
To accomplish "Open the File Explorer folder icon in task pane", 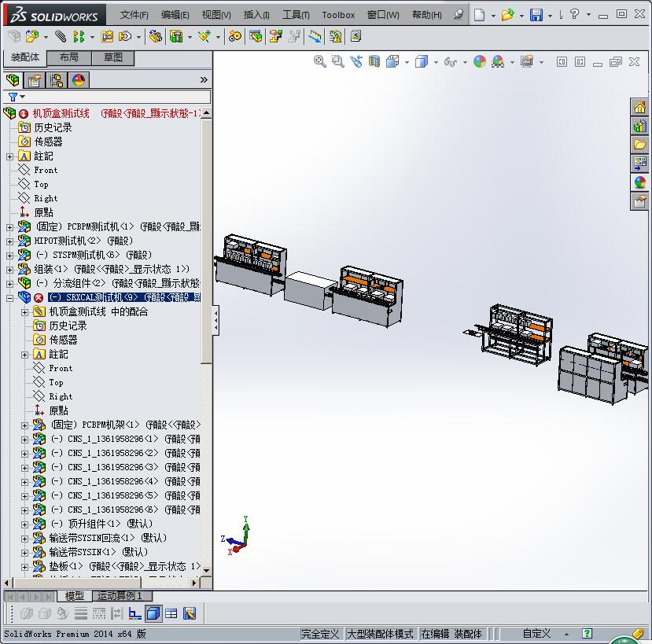I will pos(639,145).
